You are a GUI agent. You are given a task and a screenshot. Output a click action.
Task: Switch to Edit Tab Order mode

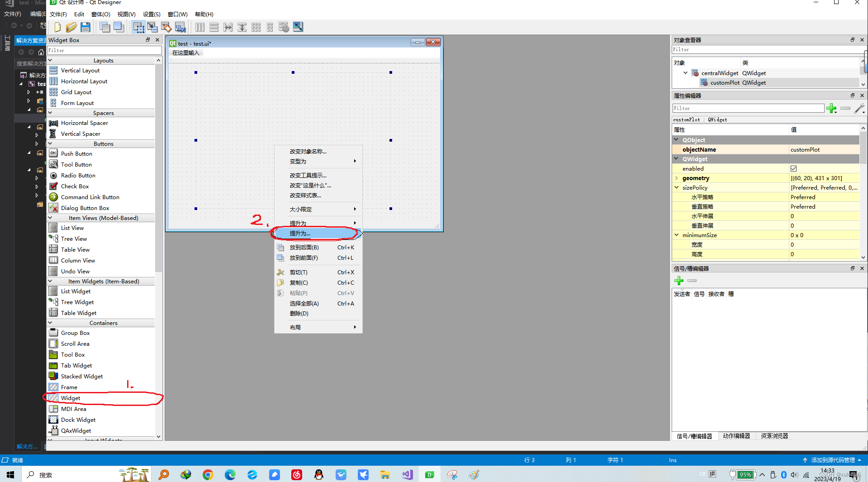point(180,27)
